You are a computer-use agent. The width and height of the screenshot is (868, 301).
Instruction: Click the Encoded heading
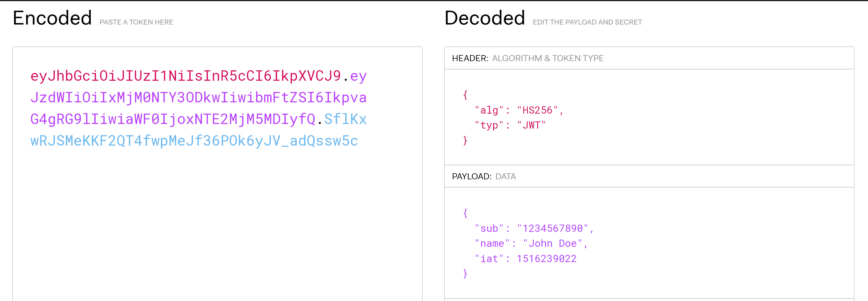pyautogui.click(x=52, y=18)
